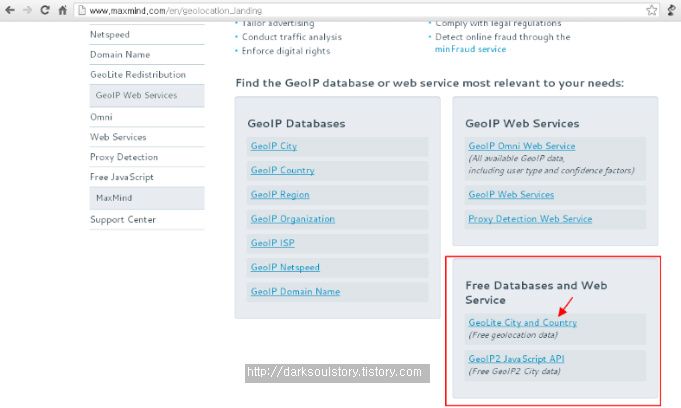Reload the page with the refresh icon
The image size is (681, 408).
pyautogui.click(x=45, y=10)
